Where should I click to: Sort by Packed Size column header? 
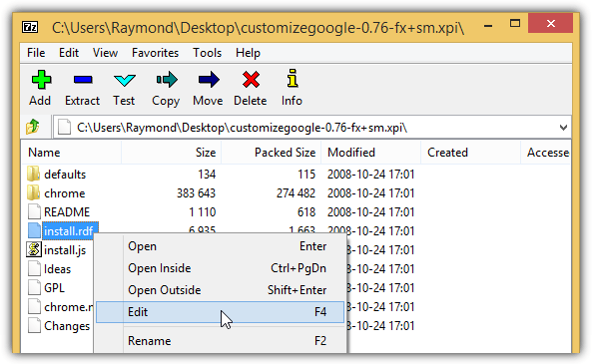tap(272, 153)
